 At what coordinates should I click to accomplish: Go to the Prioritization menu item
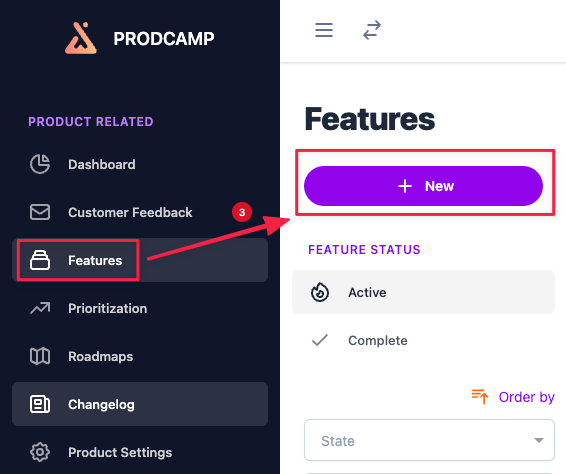coord(140,308)
